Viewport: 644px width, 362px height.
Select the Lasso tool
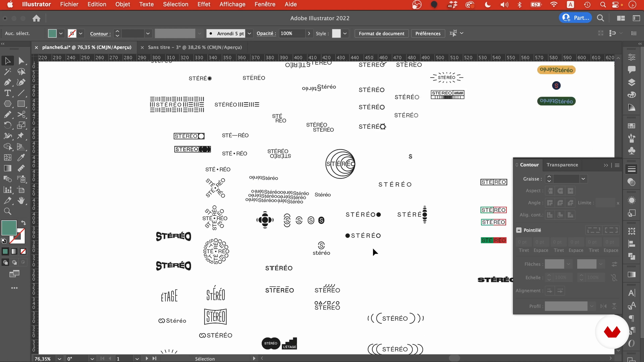[21, 72]
